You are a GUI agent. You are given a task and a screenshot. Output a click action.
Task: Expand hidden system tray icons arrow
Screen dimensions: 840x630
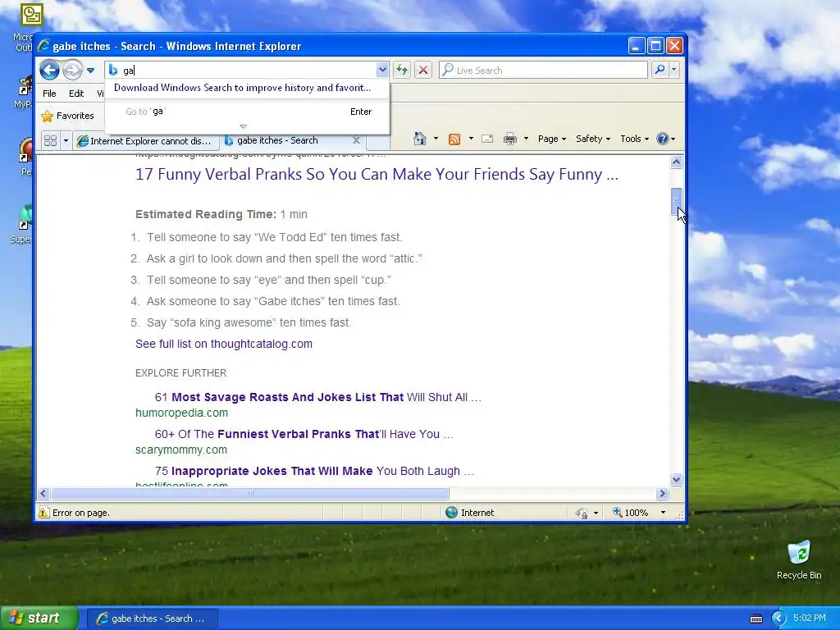coord(778,619)
